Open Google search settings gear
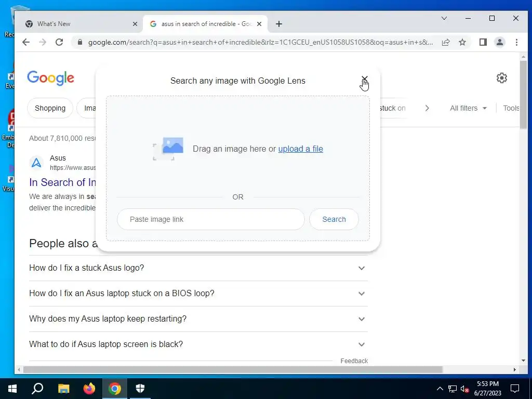The image size is (532, 399). (x=502, y=78)
